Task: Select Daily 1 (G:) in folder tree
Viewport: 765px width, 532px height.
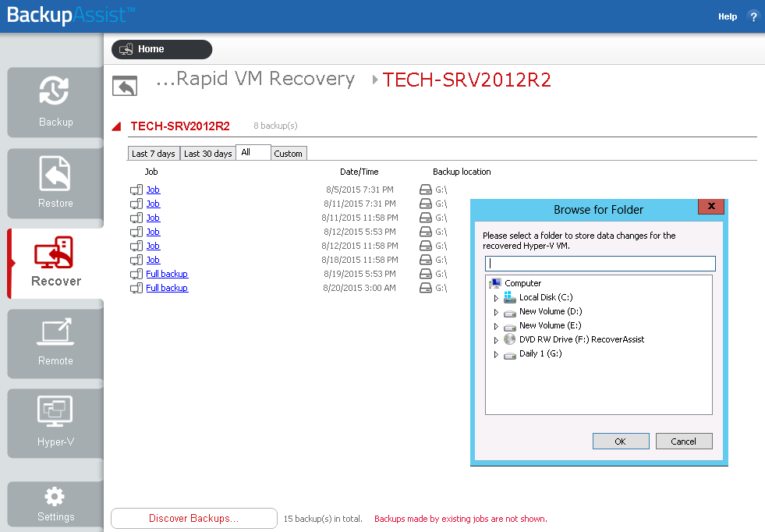Action: (x=540, y=353)
